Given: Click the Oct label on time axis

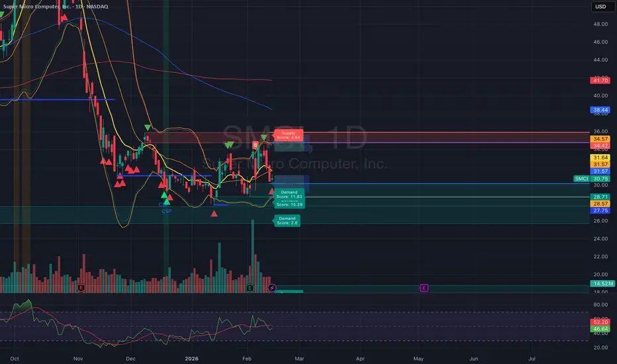Looking at the screenshot, I should pos(15,359).
